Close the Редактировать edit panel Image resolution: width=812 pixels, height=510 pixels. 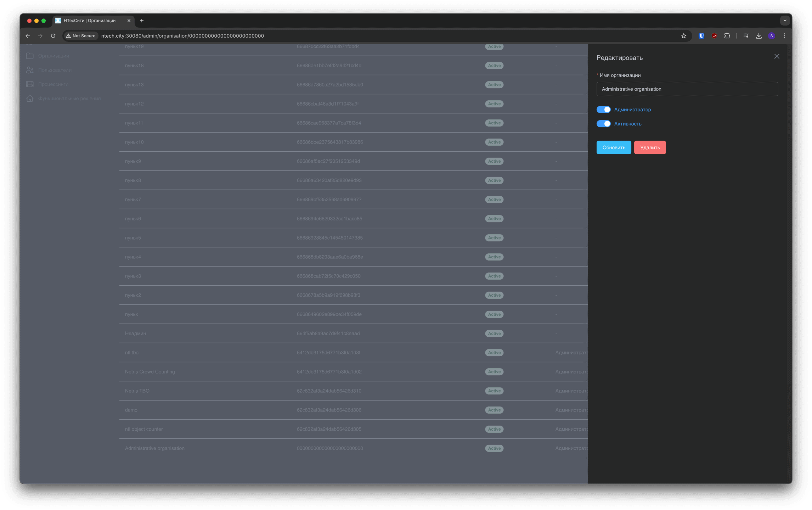tap(777, 56)
